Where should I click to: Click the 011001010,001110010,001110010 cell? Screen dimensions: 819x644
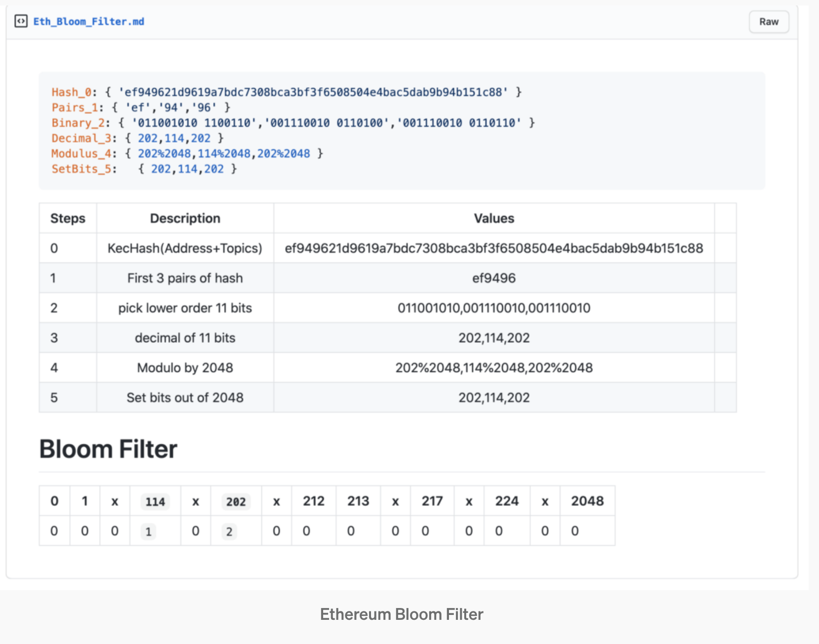point(494,308)
